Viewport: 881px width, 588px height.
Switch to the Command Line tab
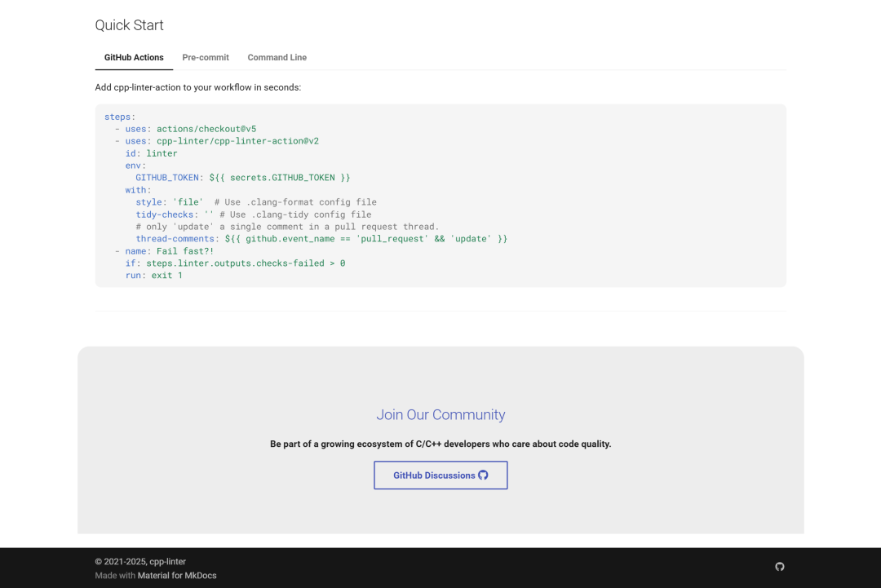[x=277, y=57]
